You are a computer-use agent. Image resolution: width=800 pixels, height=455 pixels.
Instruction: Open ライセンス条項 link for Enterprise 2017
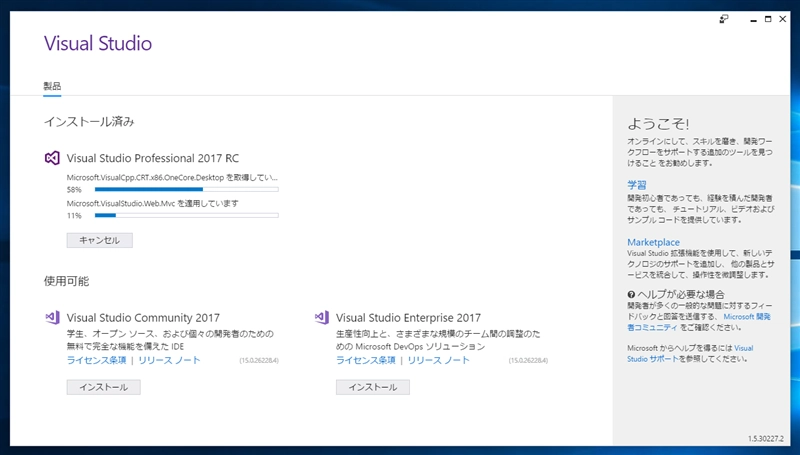point(366,360)
